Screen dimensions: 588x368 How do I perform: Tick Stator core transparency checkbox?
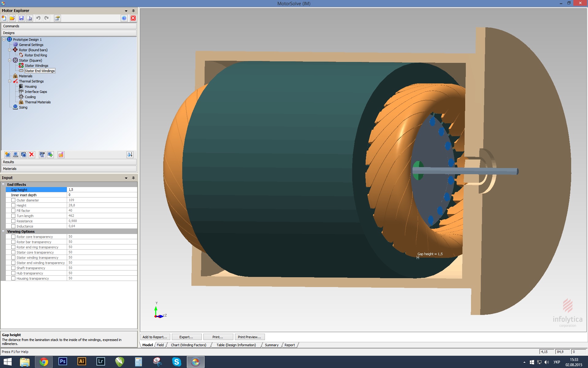[13, 252]
